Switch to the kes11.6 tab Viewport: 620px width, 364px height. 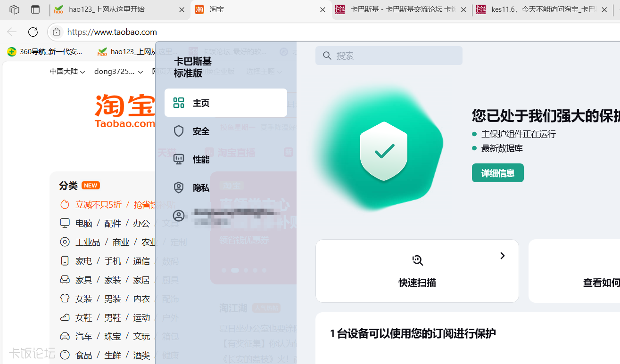coord(542,9)
